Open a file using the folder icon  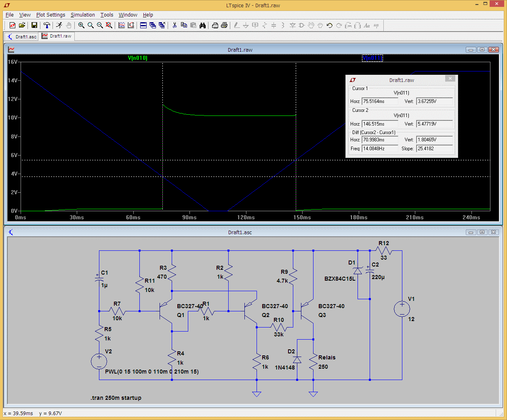click(22, 25)
